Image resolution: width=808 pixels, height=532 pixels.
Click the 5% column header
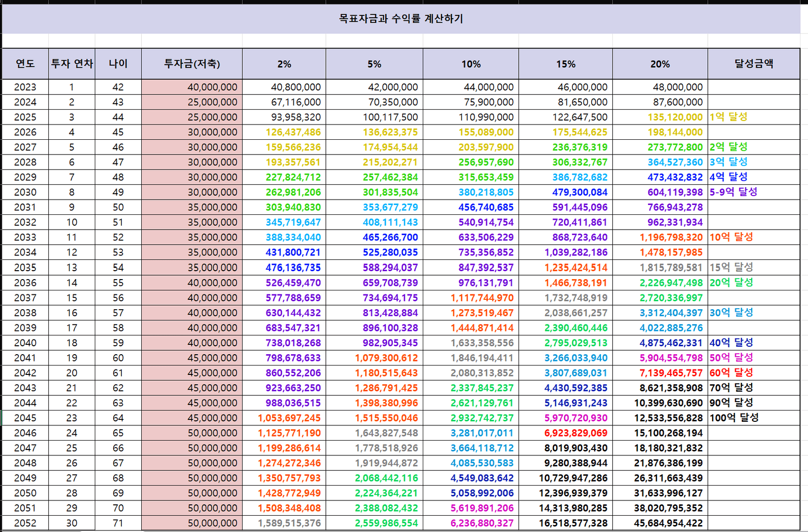coord(374,64)
